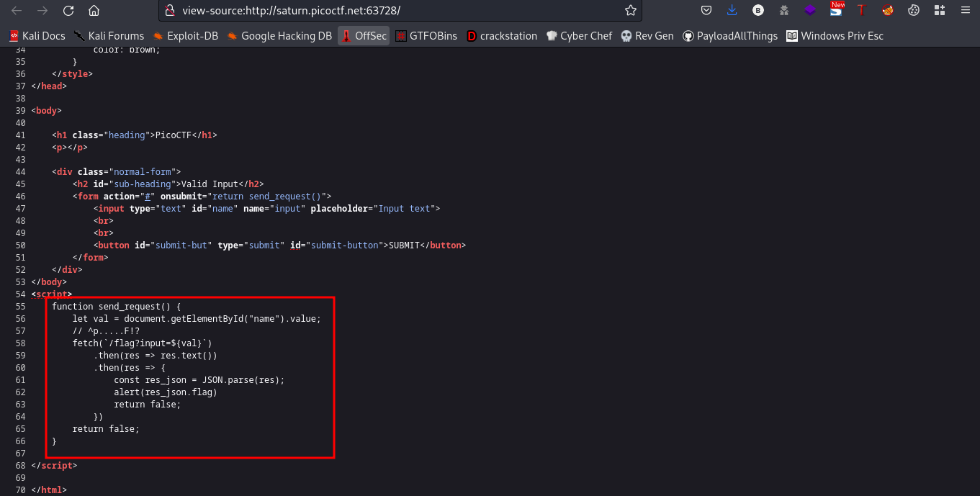Open the purple layered extension icon
The width and height of the screenshot is (980, 496).
[810, 10]
